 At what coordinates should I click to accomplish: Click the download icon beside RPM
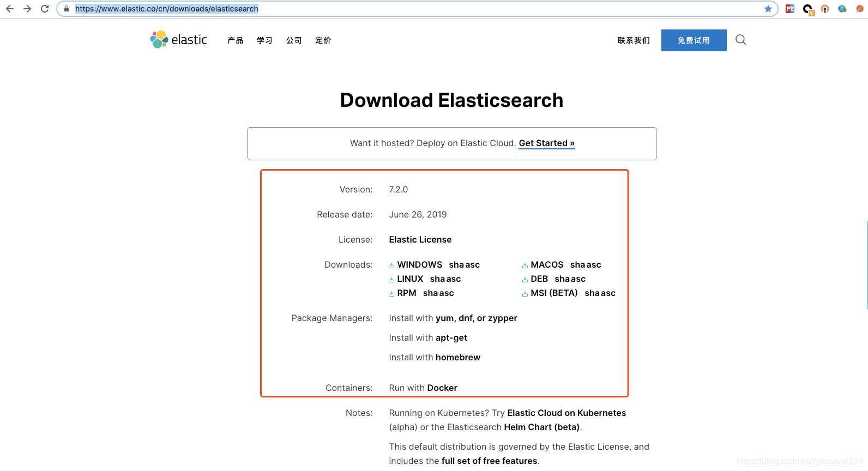391,294
